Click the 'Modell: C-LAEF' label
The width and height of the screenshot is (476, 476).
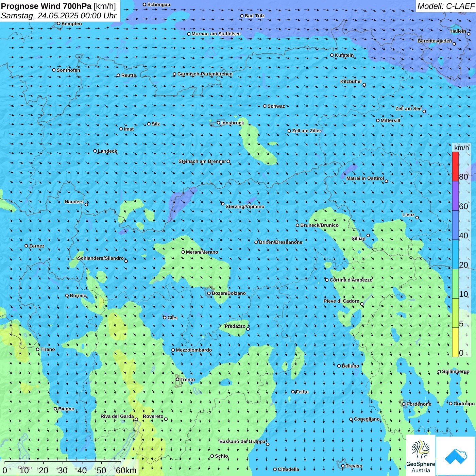[446, 6]
